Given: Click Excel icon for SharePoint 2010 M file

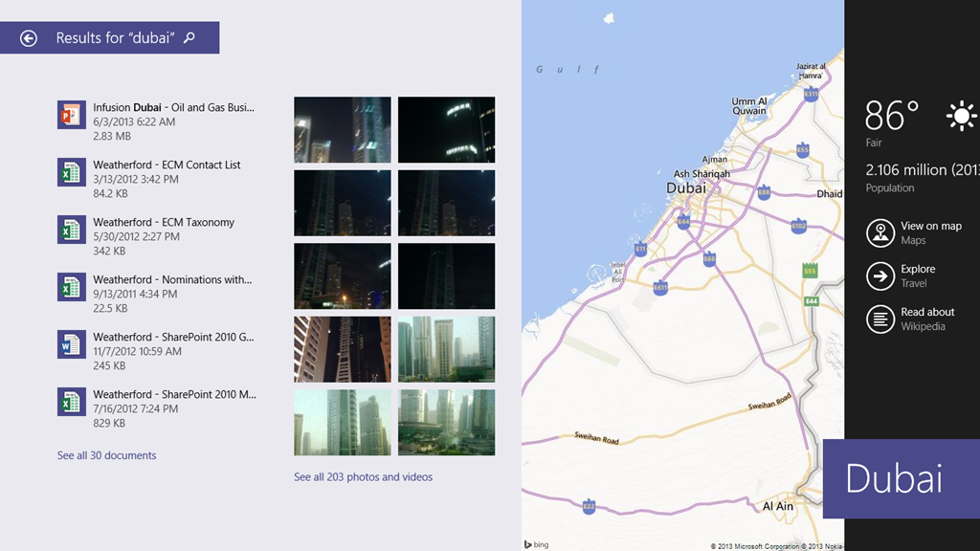Looking at the screenshot, I should tap(71, 403).
